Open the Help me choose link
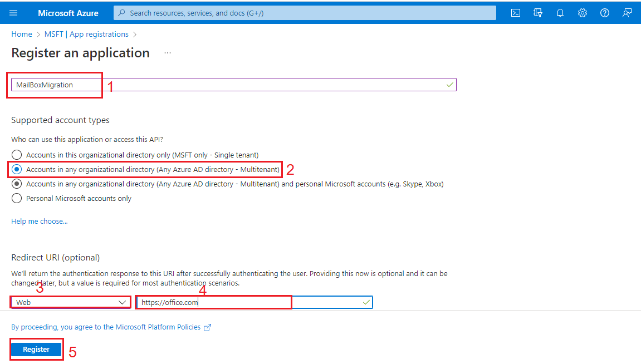This screenshot has height=364, width=641. coord(39,222)
